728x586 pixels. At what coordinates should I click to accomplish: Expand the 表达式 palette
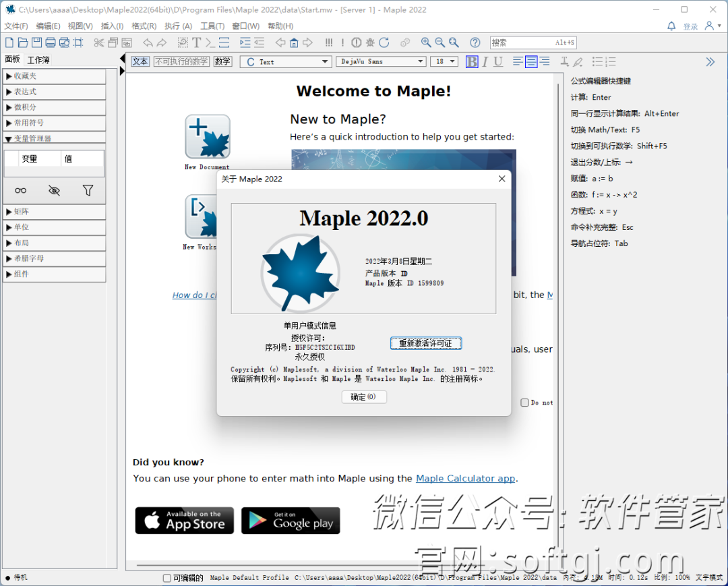tap(55, 92)
